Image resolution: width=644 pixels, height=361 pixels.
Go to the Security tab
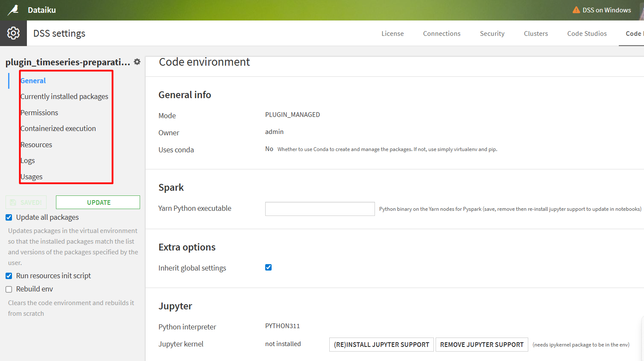492,34
